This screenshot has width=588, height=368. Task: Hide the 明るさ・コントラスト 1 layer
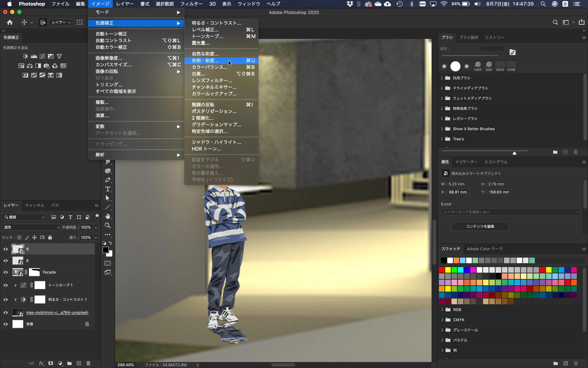[6, 299]
